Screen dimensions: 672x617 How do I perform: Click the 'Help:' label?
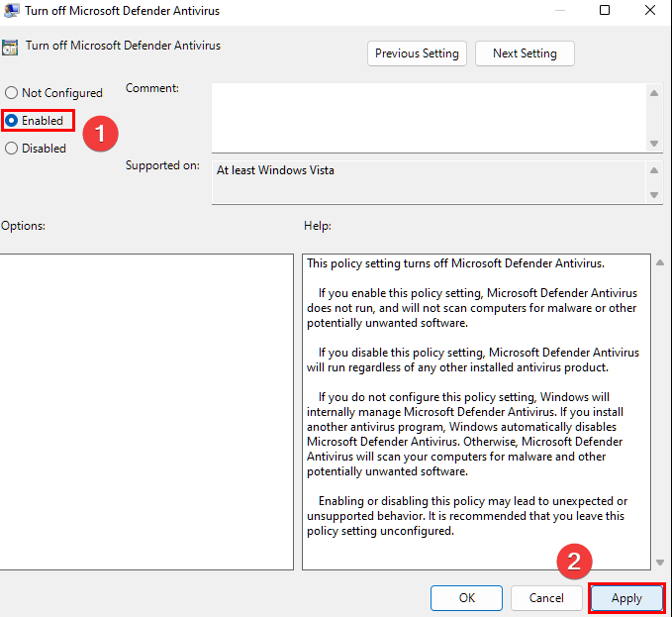(x=318, y=226)
